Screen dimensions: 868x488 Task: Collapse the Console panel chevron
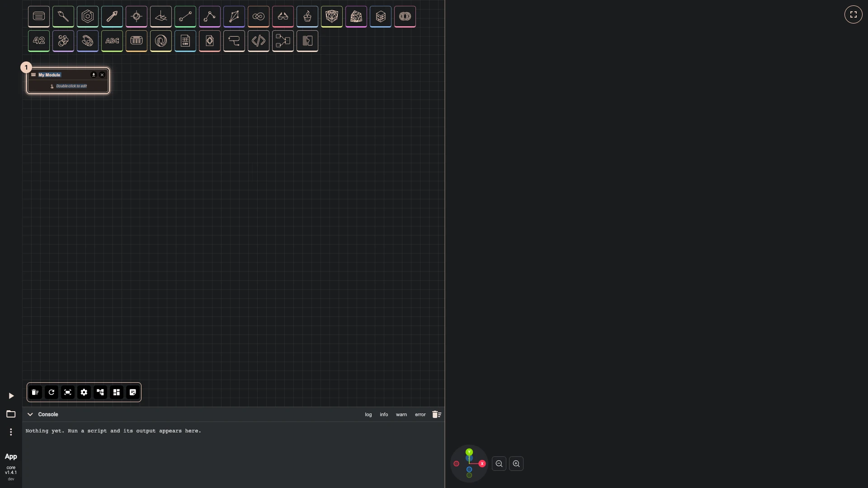pyautogui.click(x=30, y=414)
